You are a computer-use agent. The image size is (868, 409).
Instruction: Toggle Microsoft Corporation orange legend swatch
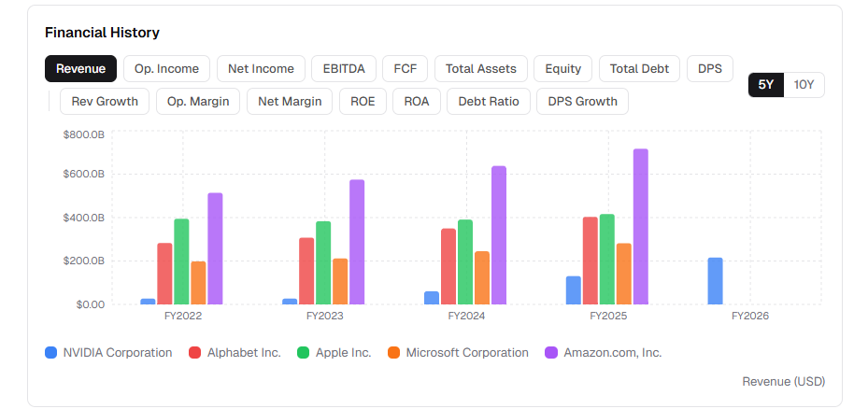(x=393, y=353)
